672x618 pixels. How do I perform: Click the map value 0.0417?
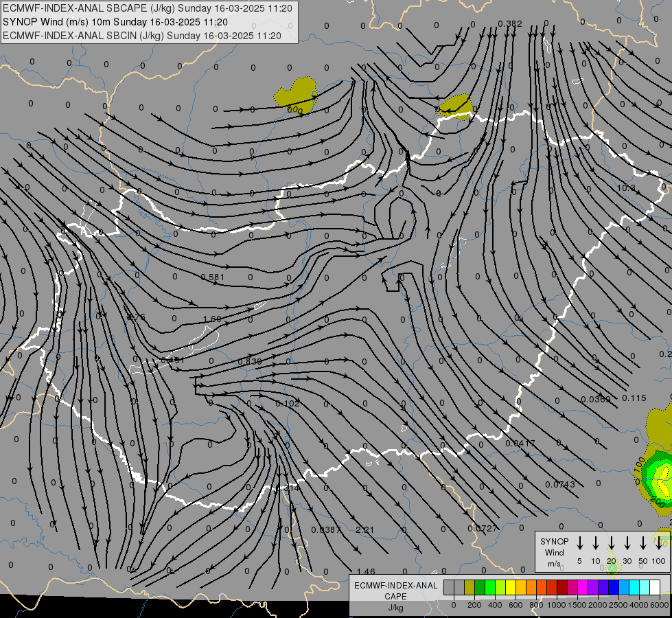click(x=520, y=443)
